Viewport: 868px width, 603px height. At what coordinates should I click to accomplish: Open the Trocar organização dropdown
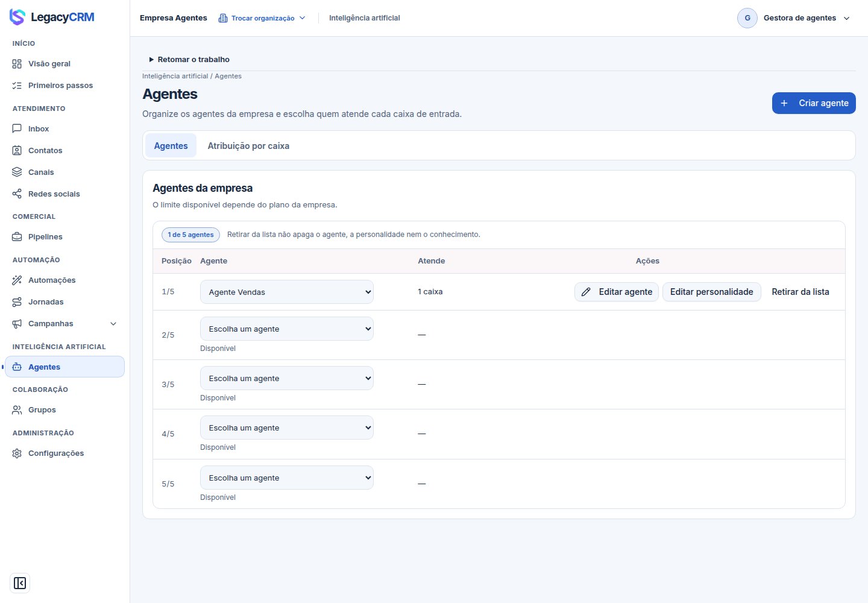tap(262, 18)
